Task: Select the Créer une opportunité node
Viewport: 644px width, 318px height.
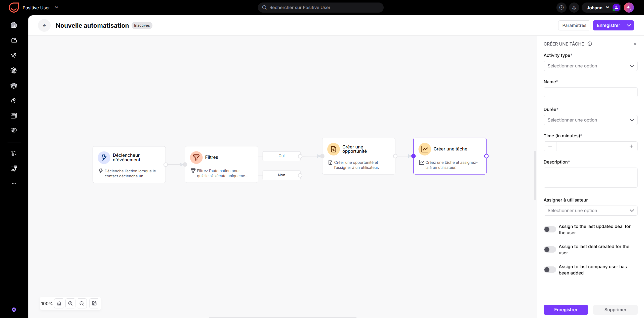Action: click(358, 156)
